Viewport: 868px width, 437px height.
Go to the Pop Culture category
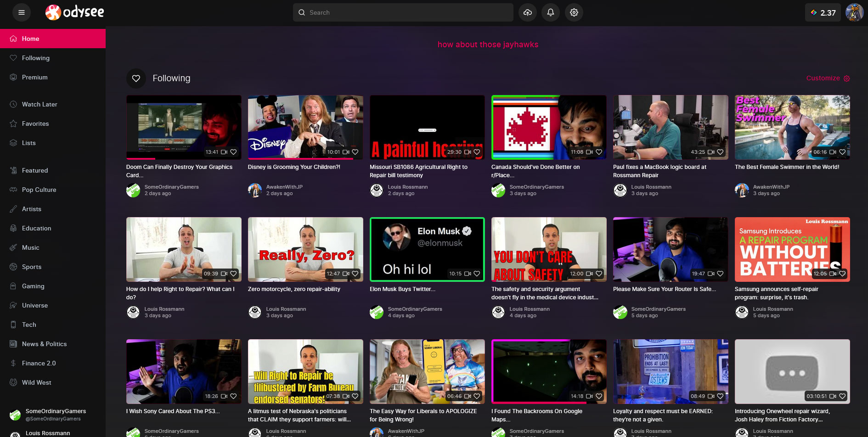pos(53,190)
